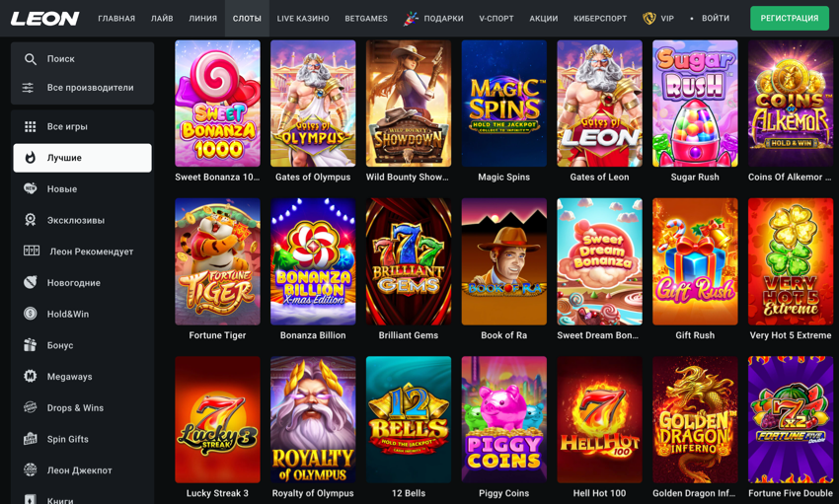Open the Piggy Coins game tile
The image size is (839, 504).
point(504,420)
